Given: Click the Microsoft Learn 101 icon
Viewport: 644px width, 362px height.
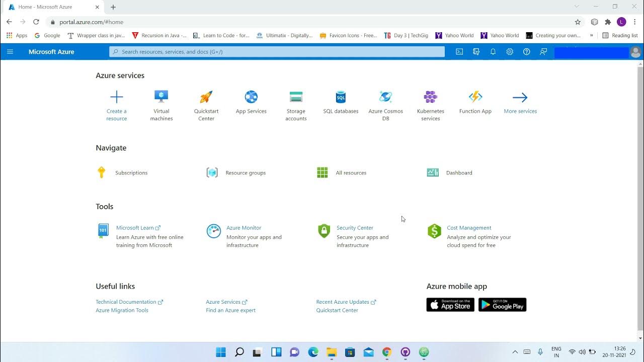Looking at the screenshot, I should click(103, 231).
